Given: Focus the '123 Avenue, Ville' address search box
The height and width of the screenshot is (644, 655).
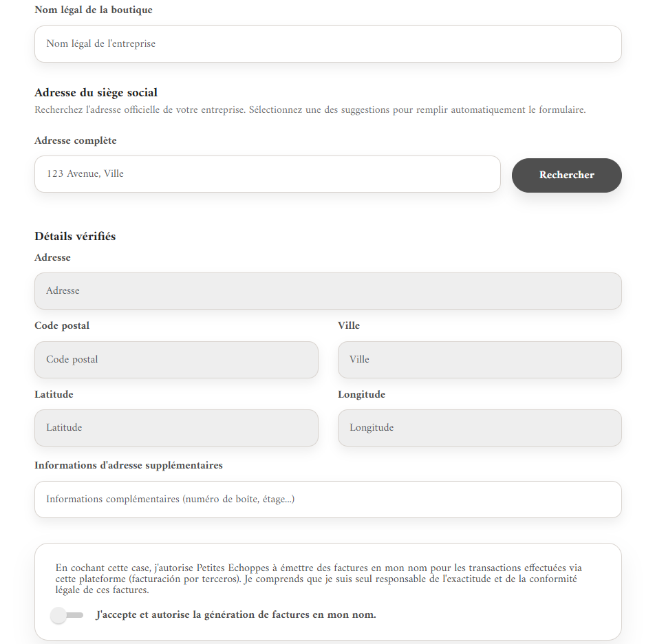Looking at the screenshot, I should tap(268, 174).
